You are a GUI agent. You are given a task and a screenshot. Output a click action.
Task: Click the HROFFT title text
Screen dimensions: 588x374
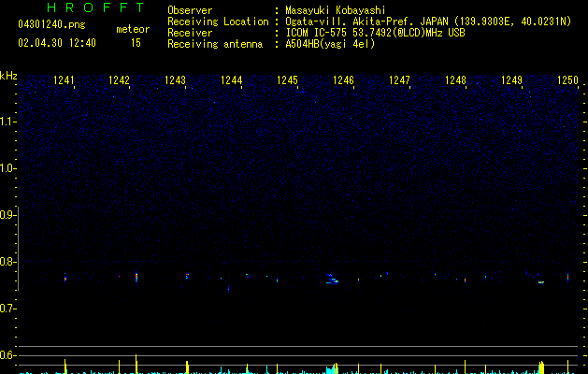click(95, 7)
